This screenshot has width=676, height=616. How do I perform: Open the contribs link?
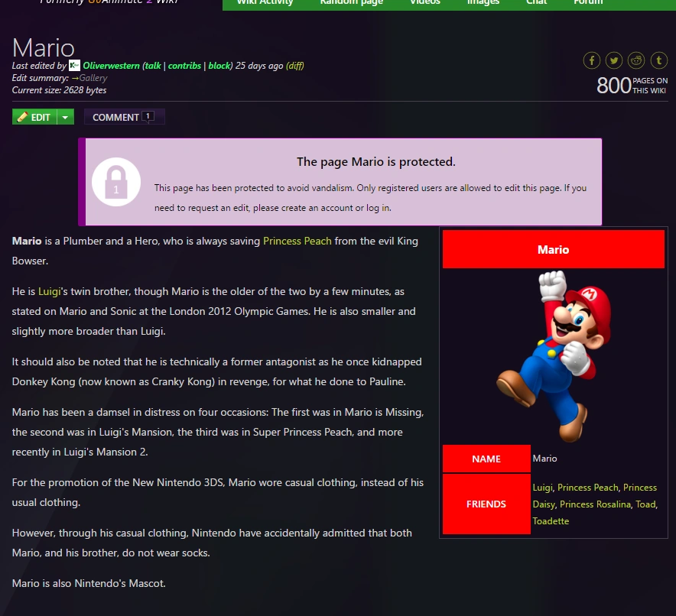point(184,66)
